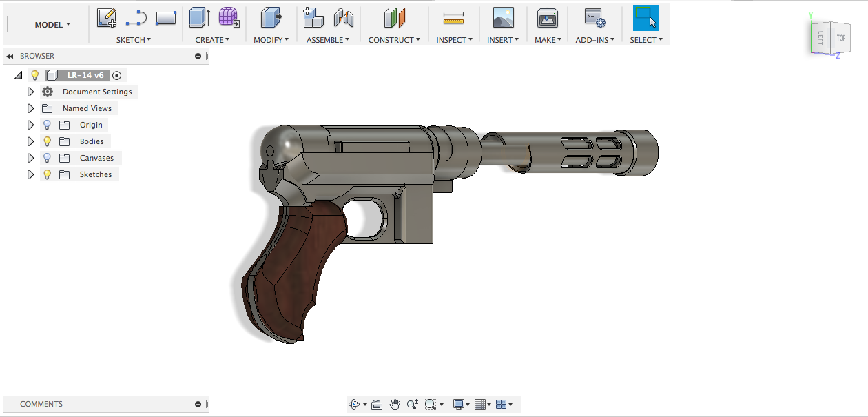Toggle the Canvases light bulb visibility

(48, 158)
